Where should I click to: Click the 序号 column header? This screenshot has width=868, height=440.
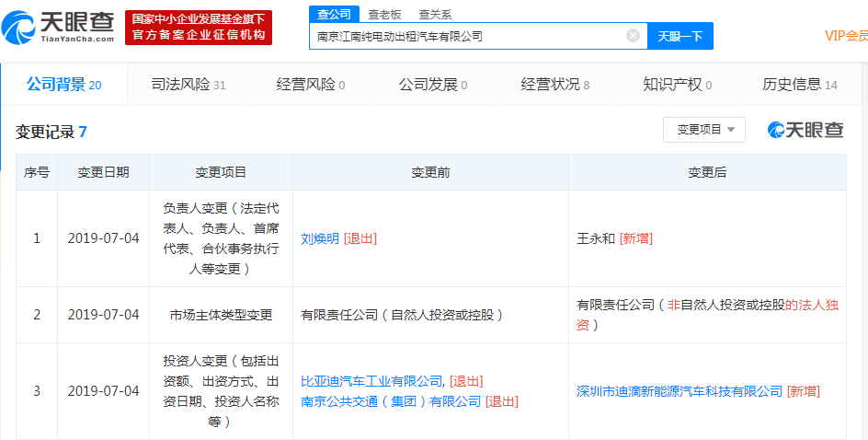click(x=37, y=172)
